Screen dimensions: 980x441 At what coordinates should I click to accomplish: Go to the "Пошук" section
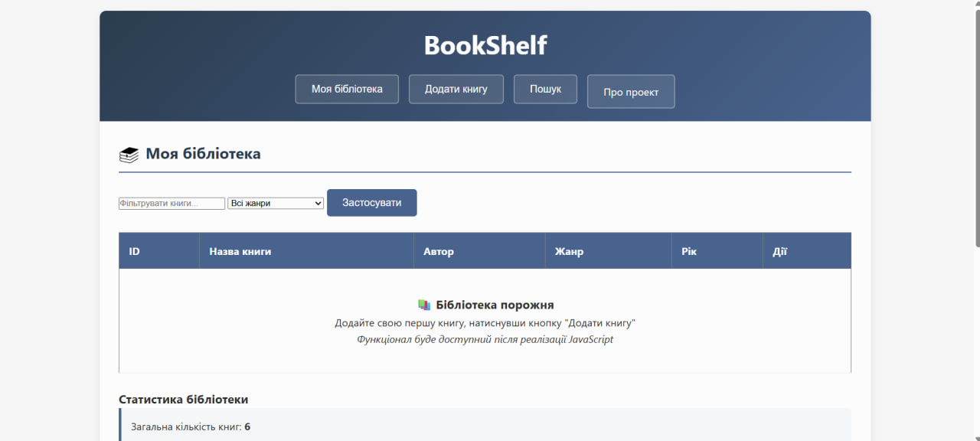click(545, 89)
